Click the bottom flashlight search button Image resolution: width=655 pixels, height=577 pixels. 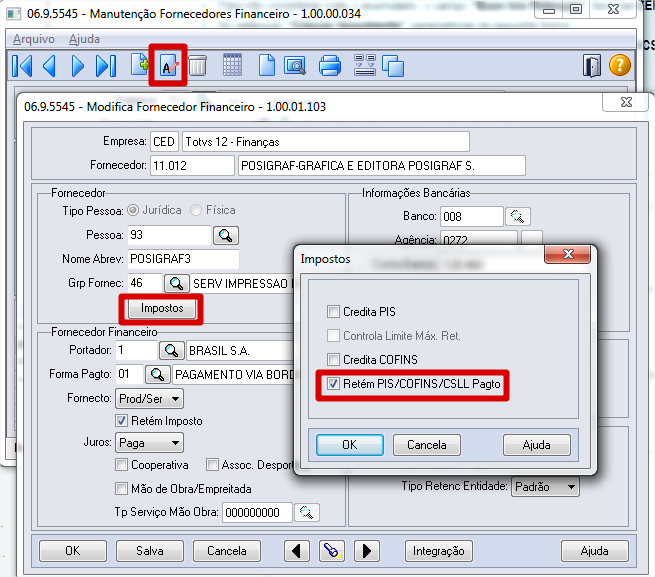click(x=332, y=551)
